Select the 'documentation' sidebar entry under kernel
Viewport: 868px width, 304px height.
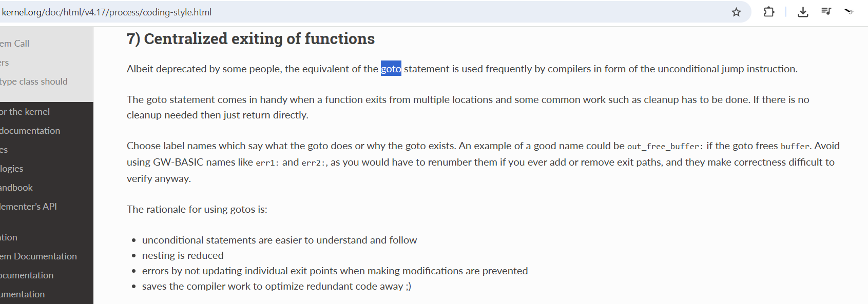(30, 131)
